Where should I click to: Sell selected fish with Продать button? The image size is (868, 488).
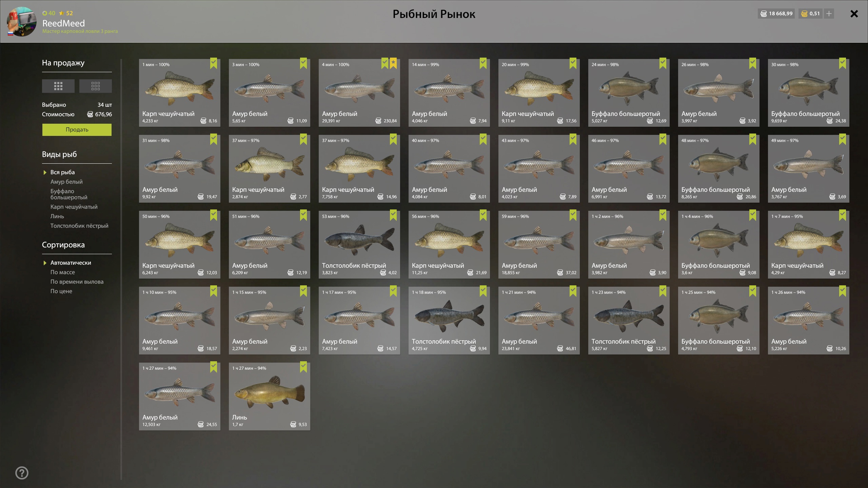pyautogui.click(x=77, y=130)
